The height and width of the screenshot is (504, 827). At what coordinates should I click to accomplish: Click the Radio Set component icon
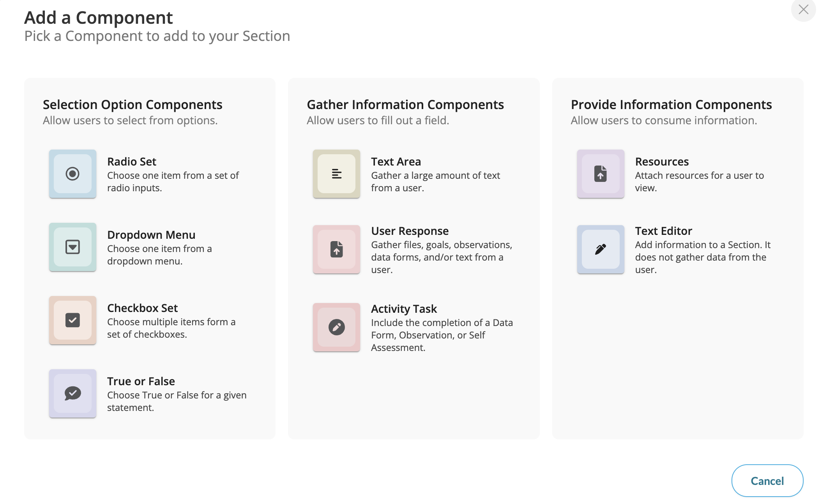pyautogui.click(x=72, y=174)
